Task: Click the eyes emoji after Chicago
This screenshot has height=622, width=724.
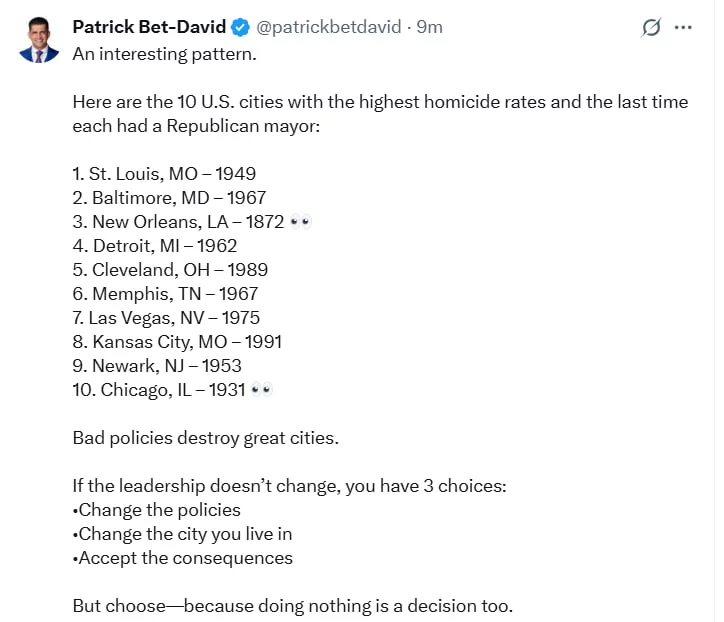Action: click(261, 390)
